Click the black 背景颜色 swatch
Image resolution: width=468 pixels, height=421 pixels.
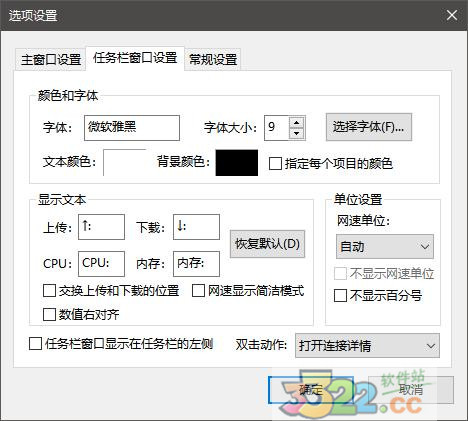[237, 162]
